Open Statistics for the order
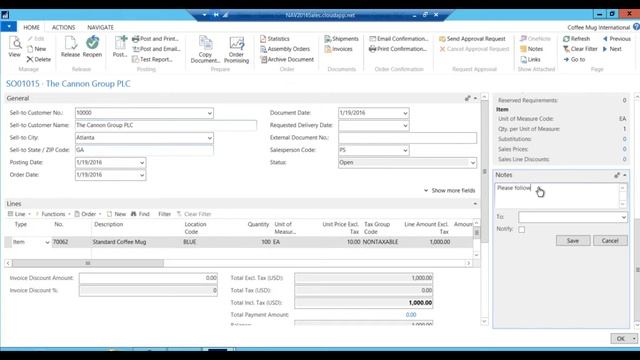 pos(275,39)
